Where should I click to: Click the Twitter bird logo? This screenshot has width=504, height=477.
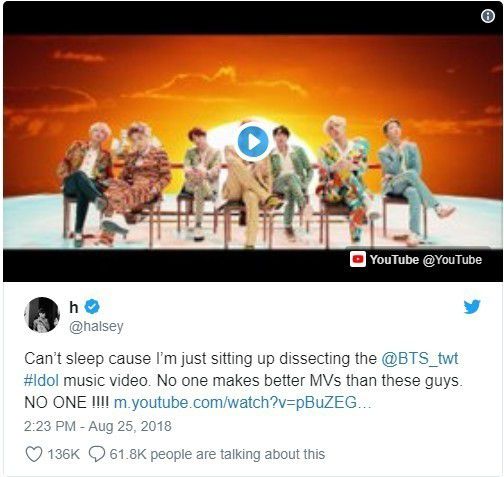coord(472,307)
